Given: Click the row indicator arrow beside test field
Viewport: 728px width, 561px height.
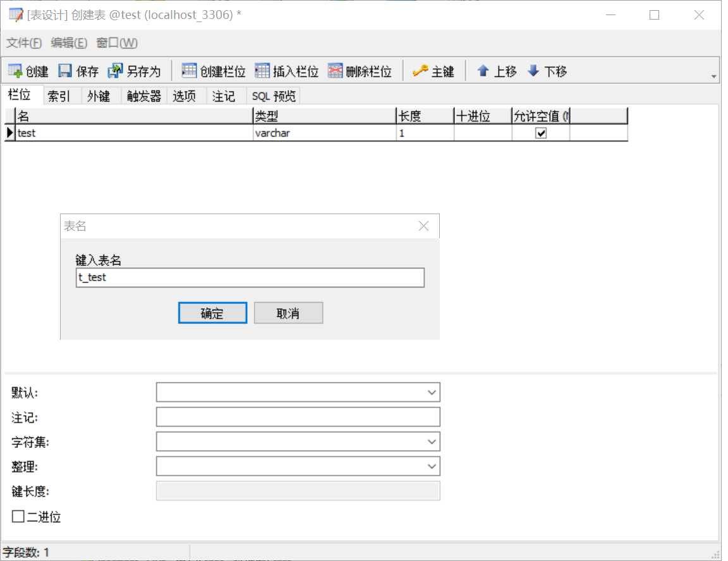Looking at the screenshot, I should tap(9, 133).
